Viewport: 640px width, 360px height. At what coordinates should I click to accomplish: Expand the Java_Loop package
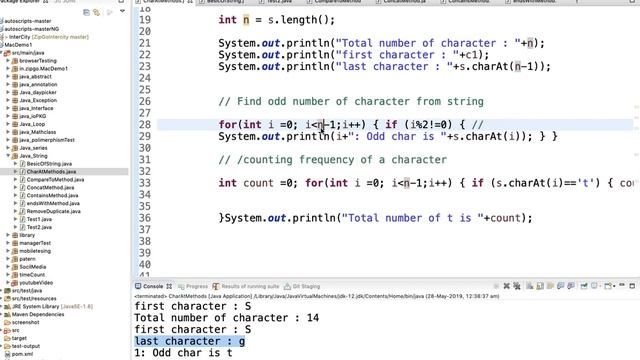tap(8, 124)
